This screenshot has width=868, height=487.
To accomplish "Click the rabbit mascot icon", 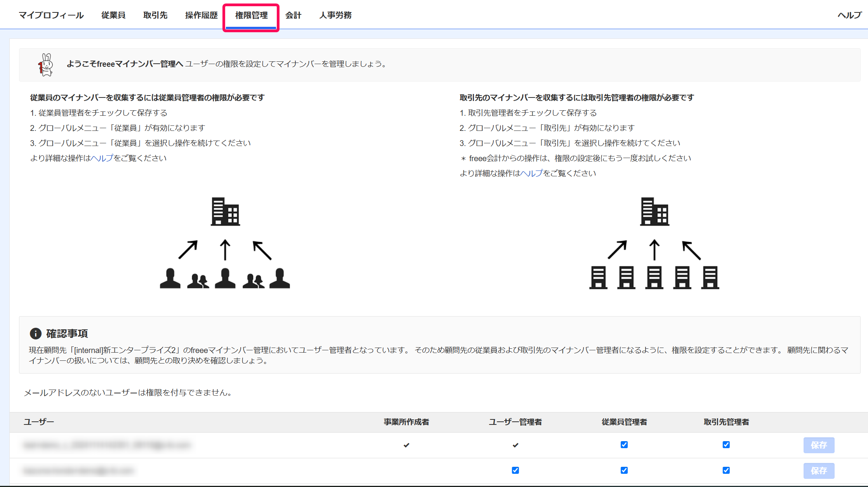I will click(x=46, y=65).
